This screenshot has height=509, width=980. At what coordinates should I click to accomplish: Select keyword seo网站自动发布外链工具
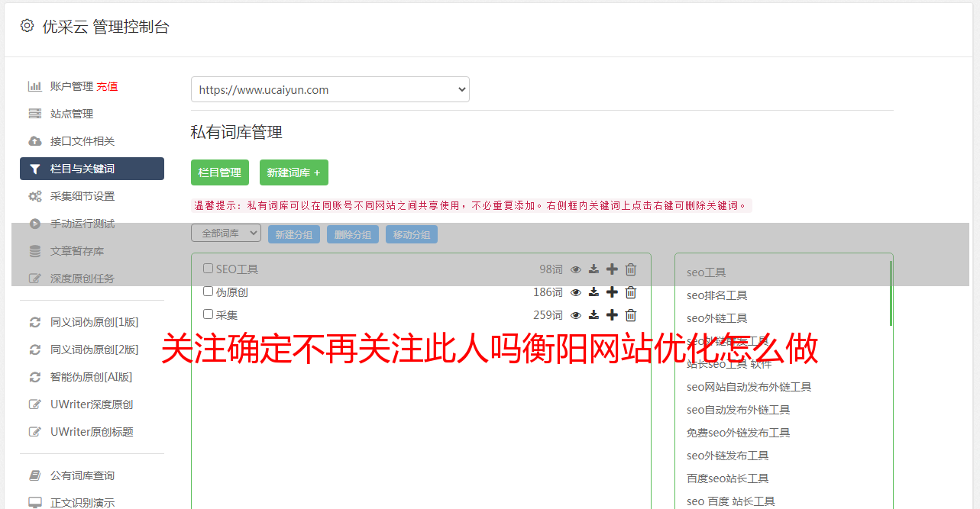[x=749, y=387]
